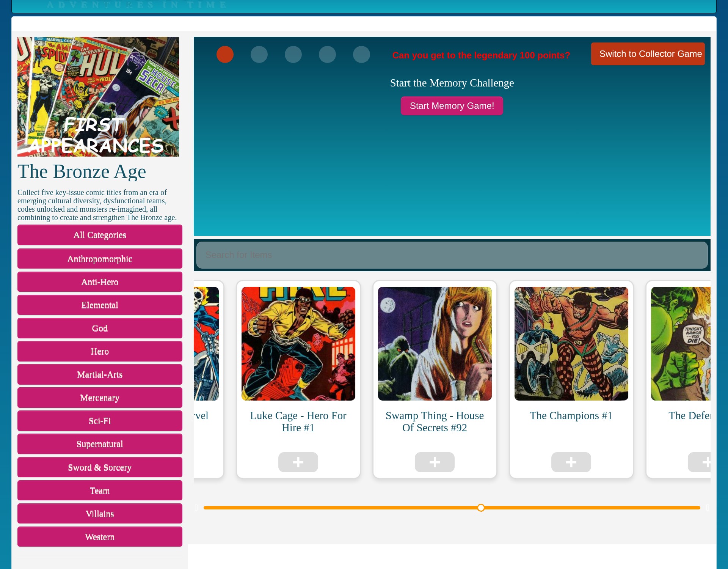Click the Luke Cage - Hero For Hire #1 title
The width and height of the screenshot is (728, 569).
pyautogui.click(x=298, y=421)
